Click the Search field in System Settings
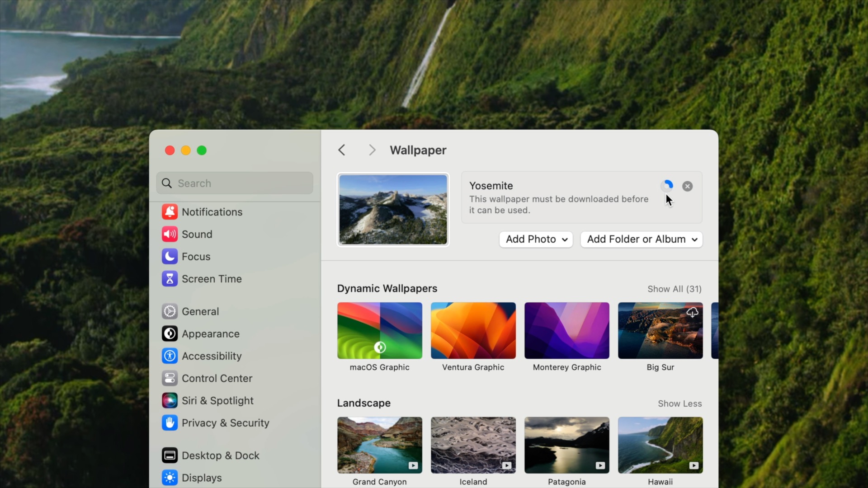 [234, 183]
